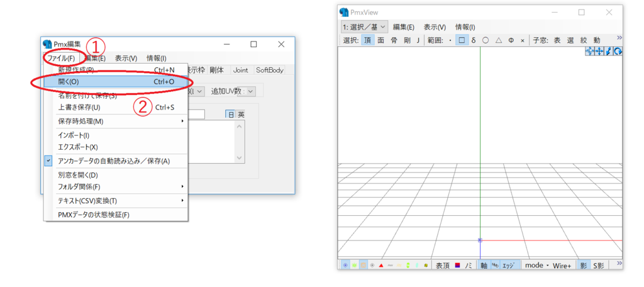Screen dimensions: 644x287
Task: Open 情報(I) menu in PmxView window
Action: coord(465,27)
